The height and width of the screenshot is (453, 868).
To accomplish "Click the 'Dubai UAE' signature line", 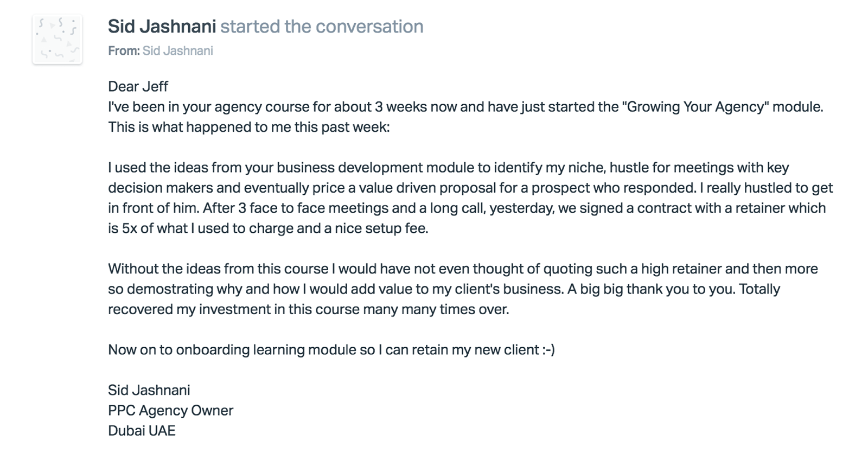I will (x=142, y=431).
